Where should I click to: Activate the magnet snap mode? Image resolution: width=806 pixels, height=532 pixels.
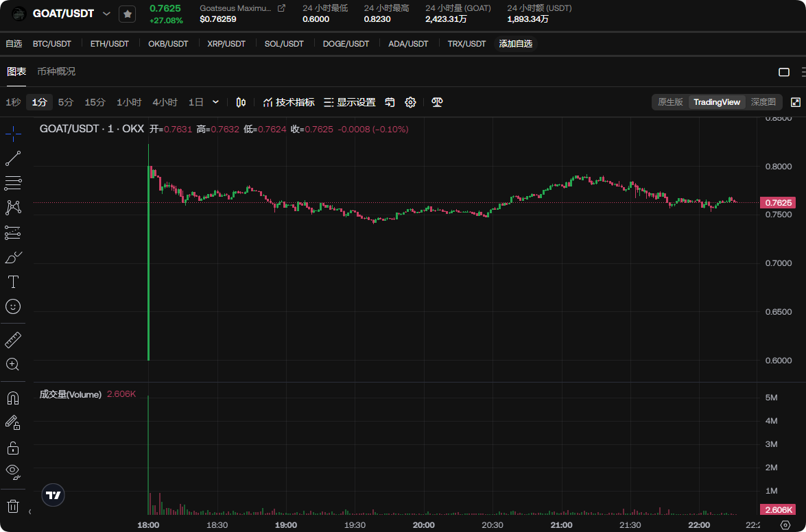click(x=13, y=398)
